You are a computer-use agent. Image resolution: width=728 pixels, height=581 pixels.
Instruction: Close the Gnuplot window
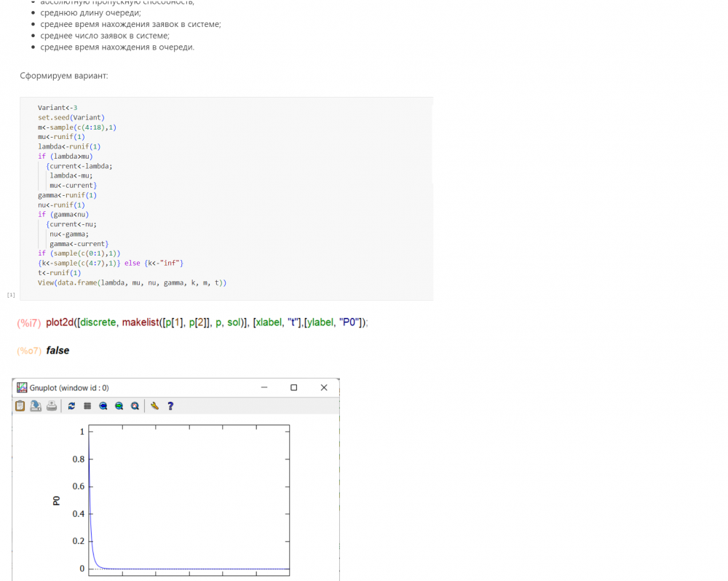[324, 388]
